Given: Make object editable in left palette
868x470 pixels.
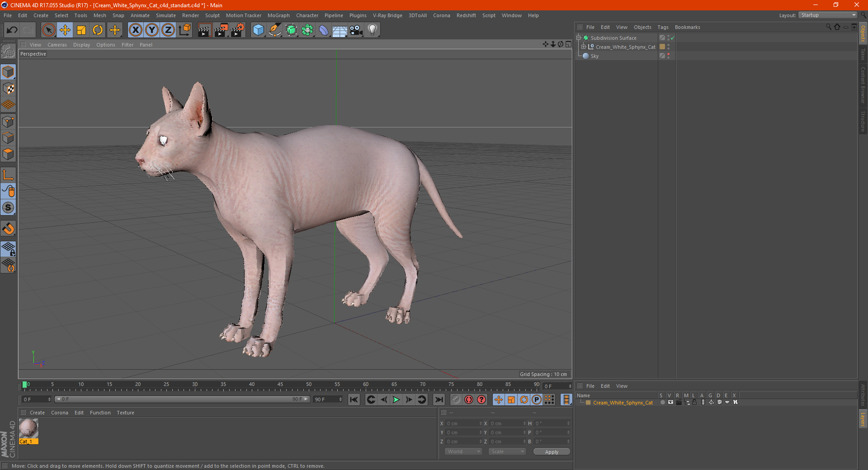Looking at the screenshot, I should pyautogui.click(x=8, y=52).
